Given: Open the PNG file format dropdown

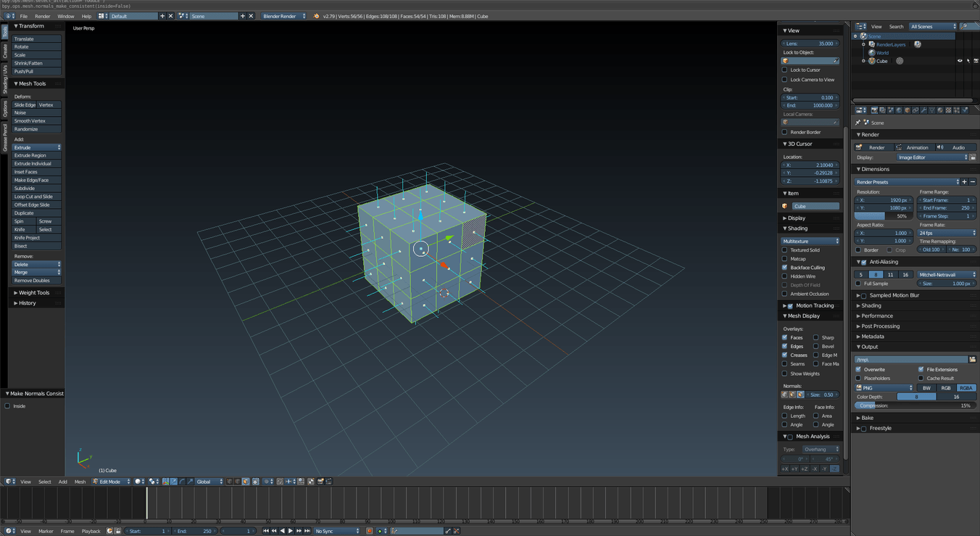Looking at the screenshot, I should (884, 388).
